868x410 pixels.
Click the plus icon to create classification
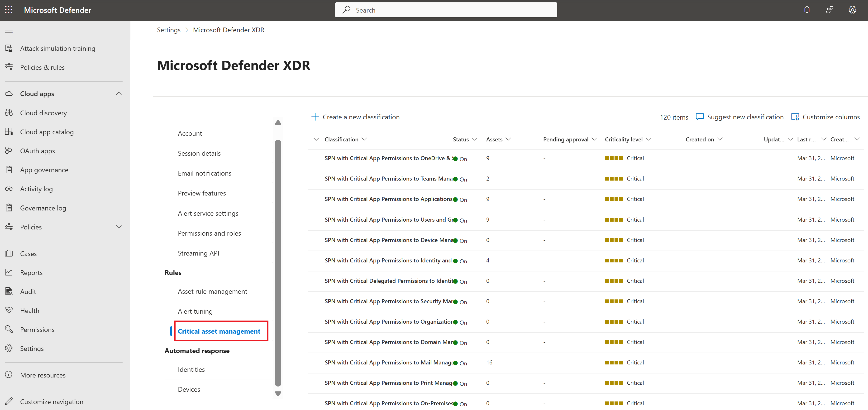coord(315,117)
